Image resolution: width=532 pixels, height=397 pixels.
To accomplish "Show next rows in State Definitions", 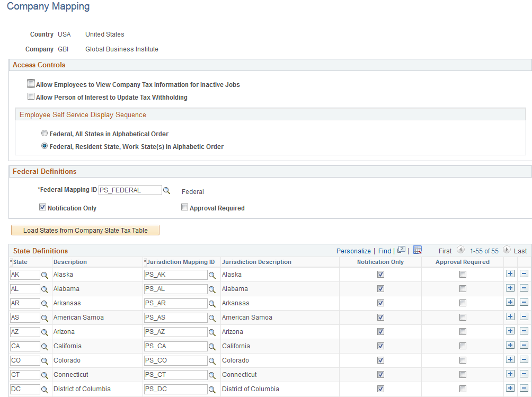I will pyautogui.click(x=507, y=250).
